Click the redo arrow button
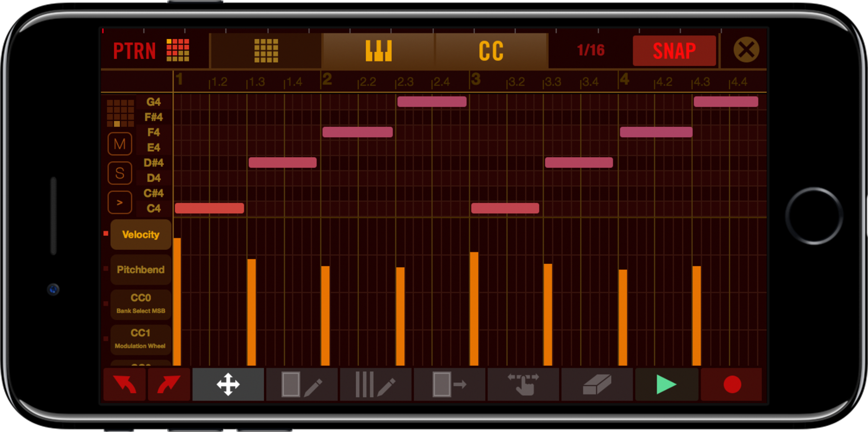 [x=169, y=384]
